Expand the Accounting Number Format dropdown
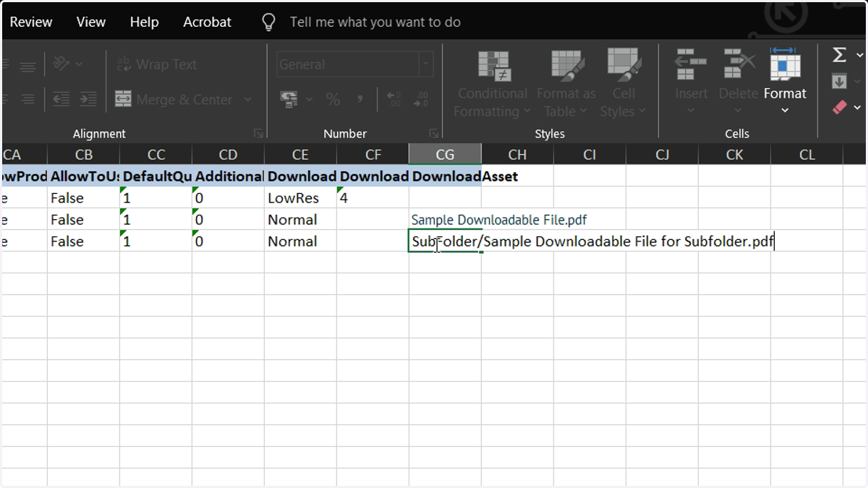This screenshot has height=488, width=868. (x=310, y=99)
